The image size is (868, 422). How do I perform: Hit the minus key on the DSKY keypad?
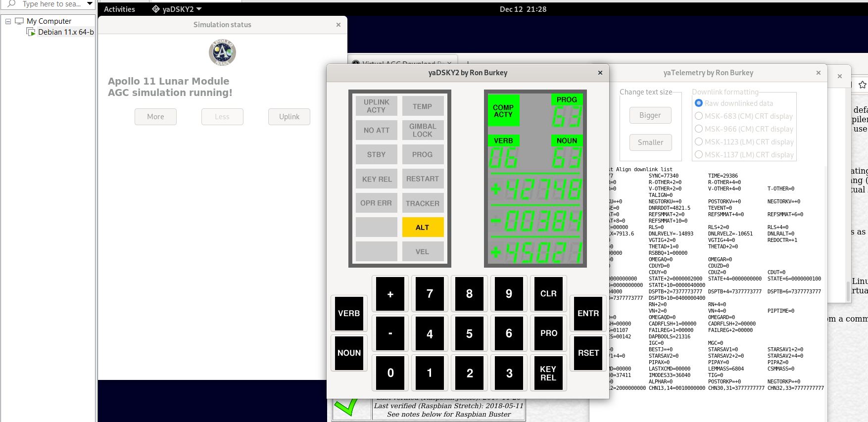coord(390,333)
